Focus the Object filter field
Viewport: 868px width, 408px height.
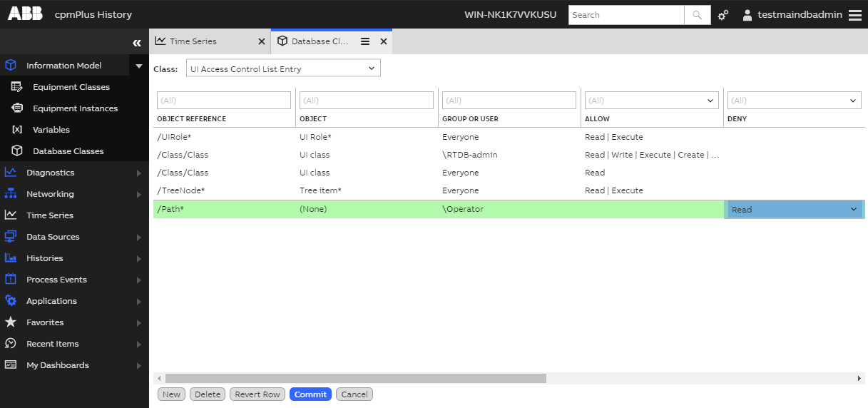tap(367, 101)
